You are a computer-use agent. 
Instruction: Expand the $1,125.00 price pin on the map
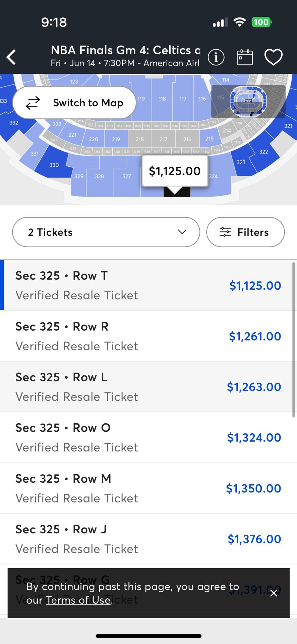[174, 171]
